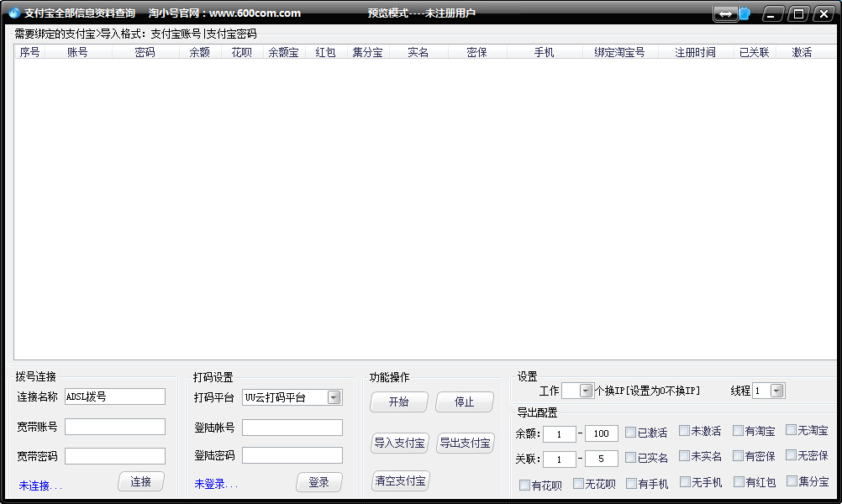Click the blue globe app icon in title bar
The height and width of the screenshot is (504, 842).
click(x=14, y=13)
